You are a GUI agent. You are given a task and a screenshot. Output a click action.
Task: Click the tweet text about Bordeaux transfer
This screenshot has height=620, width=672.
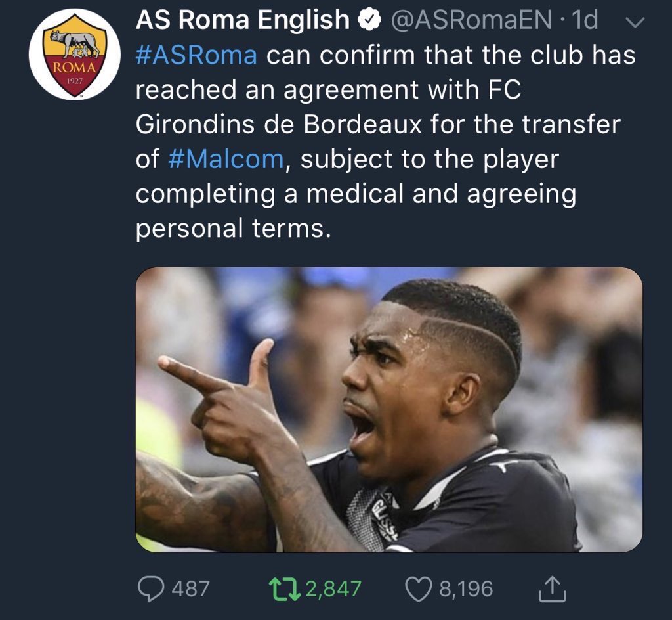(386, 141)
